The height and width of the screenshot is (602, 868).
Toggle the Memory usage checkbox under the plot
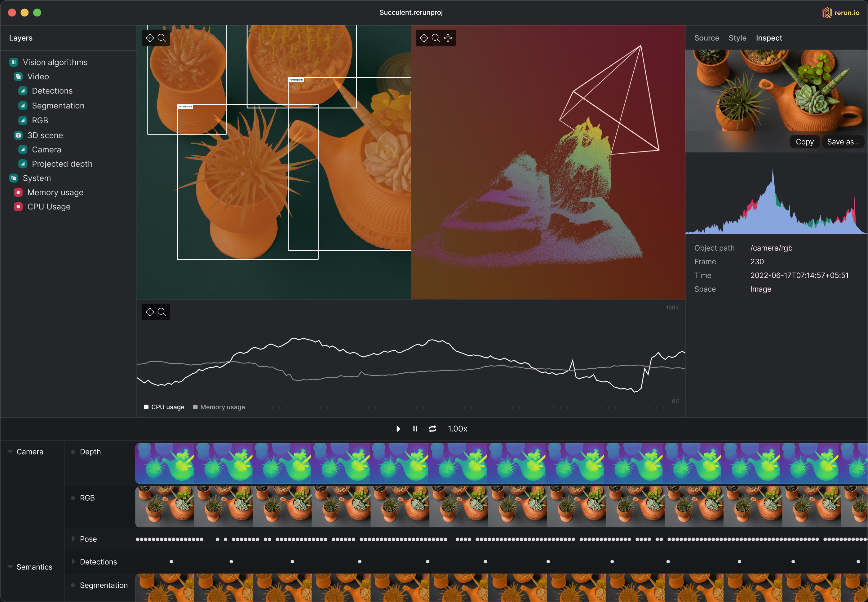tap(196, 407)
